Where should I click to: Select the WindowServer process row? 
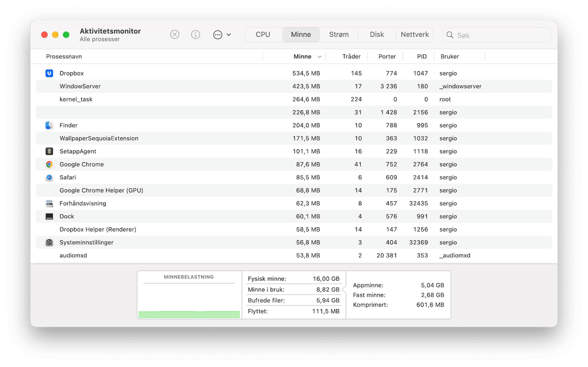click(x=294, y=87)
